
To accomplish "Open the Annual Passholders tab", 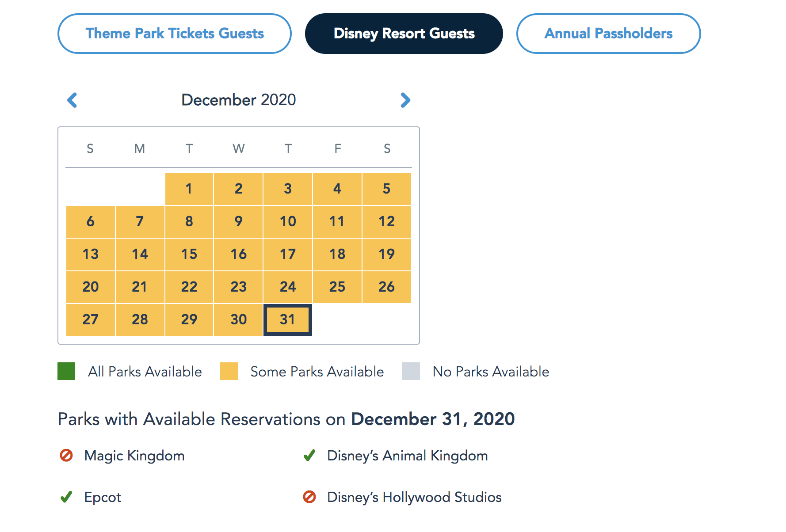I will coord(608,34).
